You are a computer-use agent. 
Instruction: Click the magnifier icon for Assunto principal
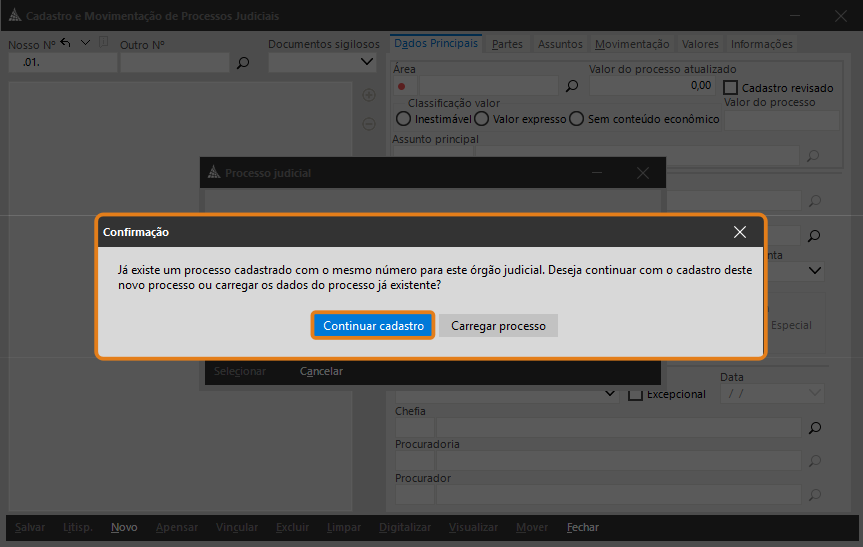point(812,156)
